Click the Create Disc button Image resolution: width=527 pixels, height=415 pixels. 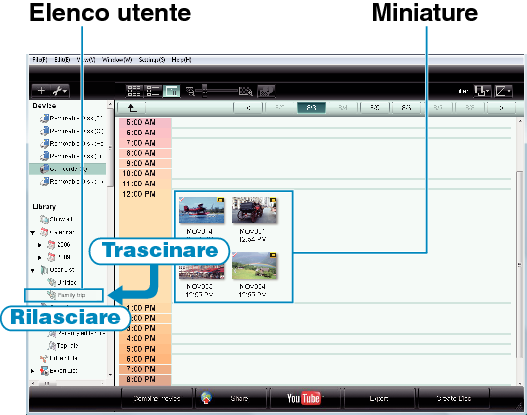click(x=453, y=398)
